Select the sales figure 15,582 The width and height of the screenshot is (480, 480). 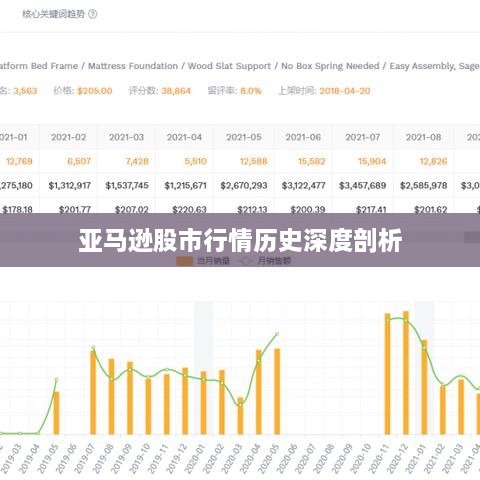(312, 161)
